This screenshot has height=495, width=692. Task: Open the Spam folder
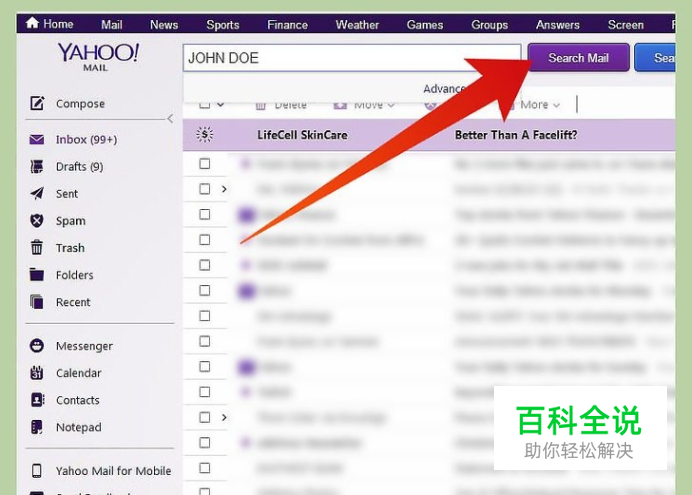(x=71, y=221)
